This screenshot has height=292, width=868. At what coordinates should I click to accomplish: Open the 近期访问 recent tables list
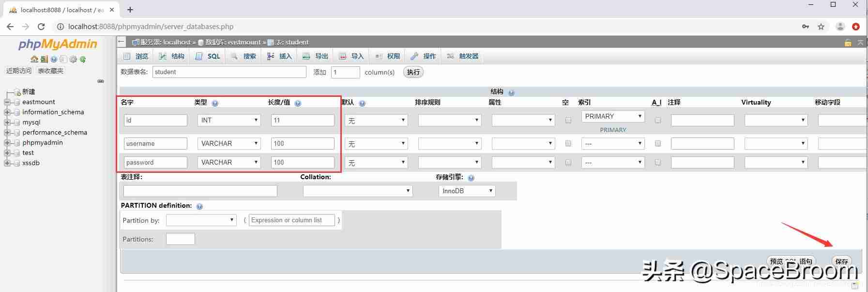19,71
